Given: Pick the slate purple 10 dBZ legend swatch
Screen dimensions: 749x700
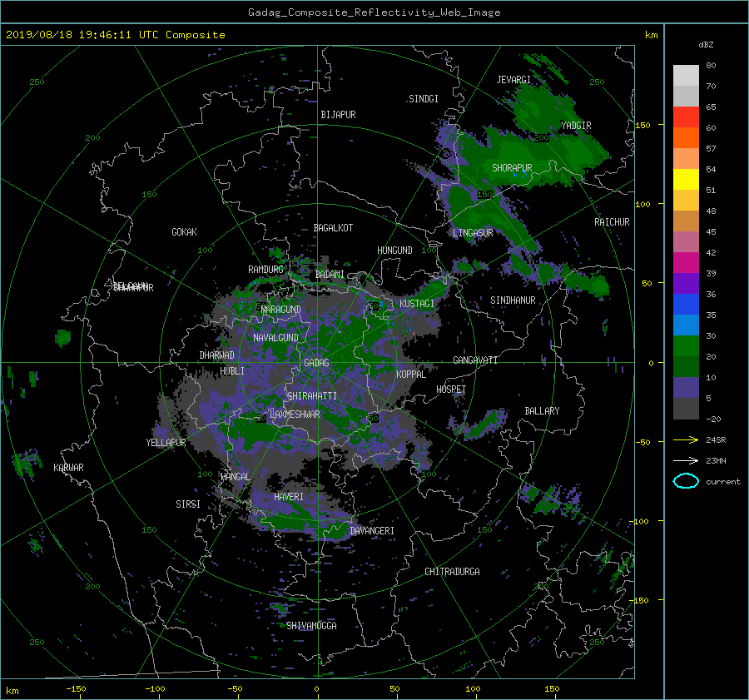Looking at the screenshot, I should click(x=686, y=387).
